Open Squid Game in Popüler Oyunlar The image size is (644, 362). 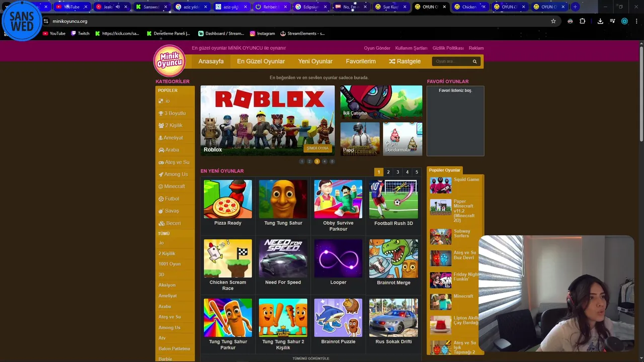[x=455, y=185]
